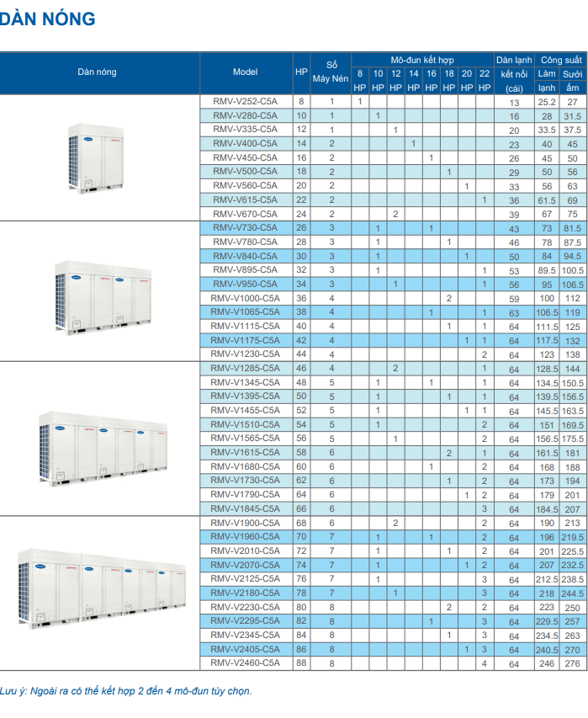
Task: Click the Số Máy Nén column header
Action: pyautogui.click(x=331, y=72)
